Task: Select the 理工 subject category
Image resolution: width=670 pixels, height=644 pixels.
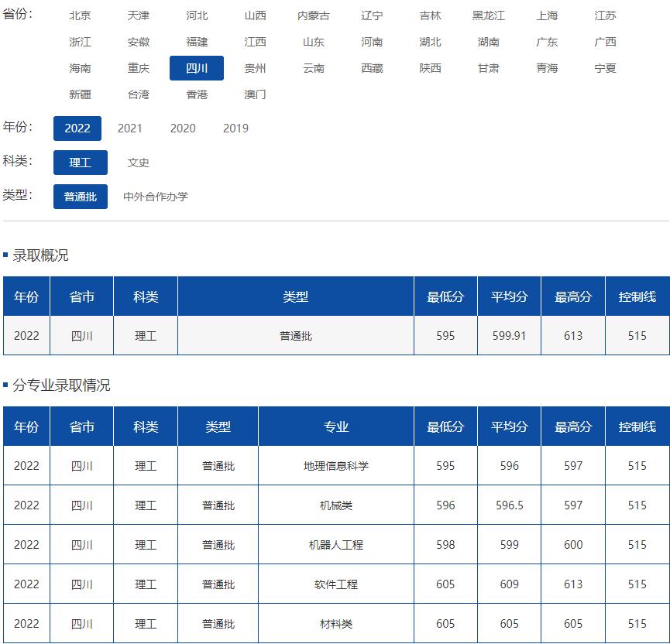Action: (x=80, y=163)
